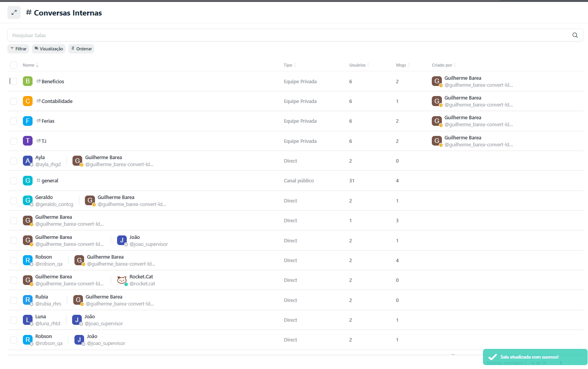This screenshot has width=588, height=369.
Task: Check the Beneficios row checkbox
Action: click(x=14, y=81)
